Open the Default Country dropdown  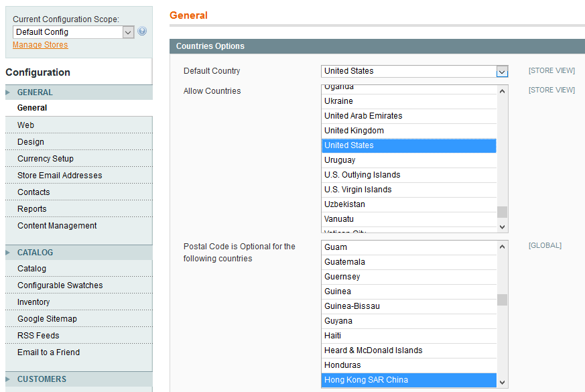click(414, 71)
